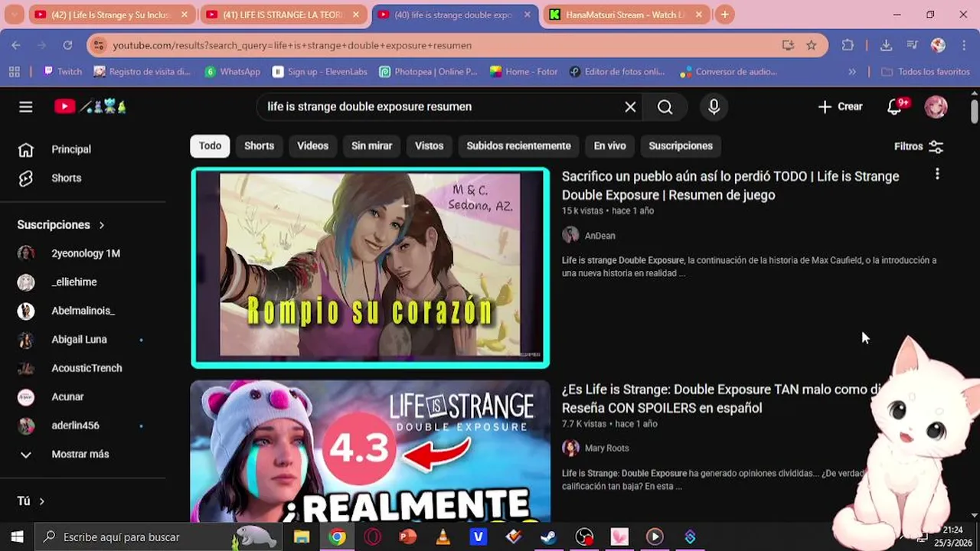The height and width of the screenshot is (551, 980).
Task: Click the Windows taskbar search box
Action: click(158, 537)
